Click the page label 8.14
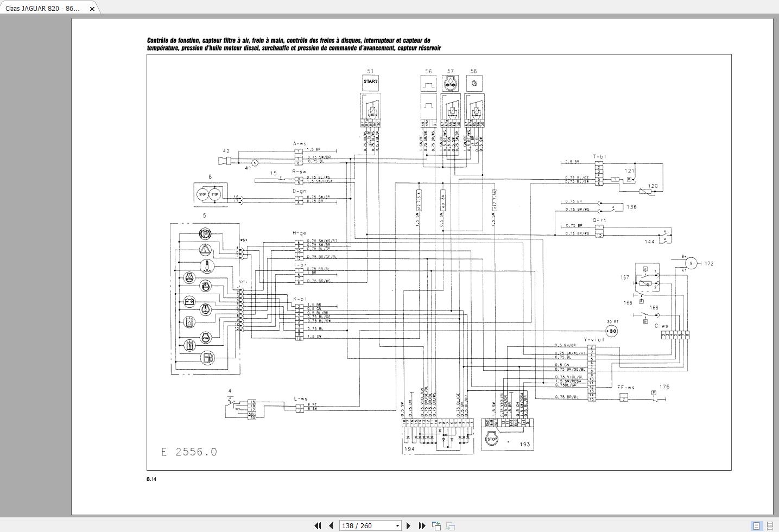 coord(151,479)
